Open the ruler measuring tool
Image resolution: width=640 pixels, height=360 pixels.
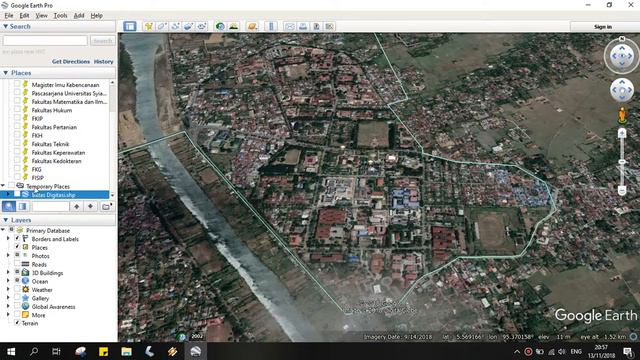tap(271, 27)
